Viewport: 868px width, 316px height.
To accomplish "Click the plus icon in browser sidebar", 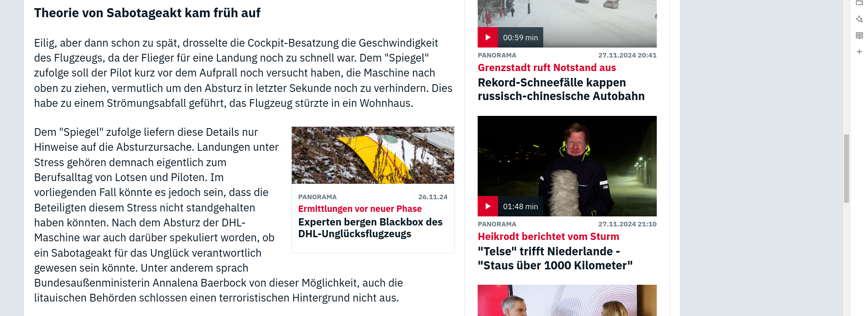I will click(x=859, y=52).
